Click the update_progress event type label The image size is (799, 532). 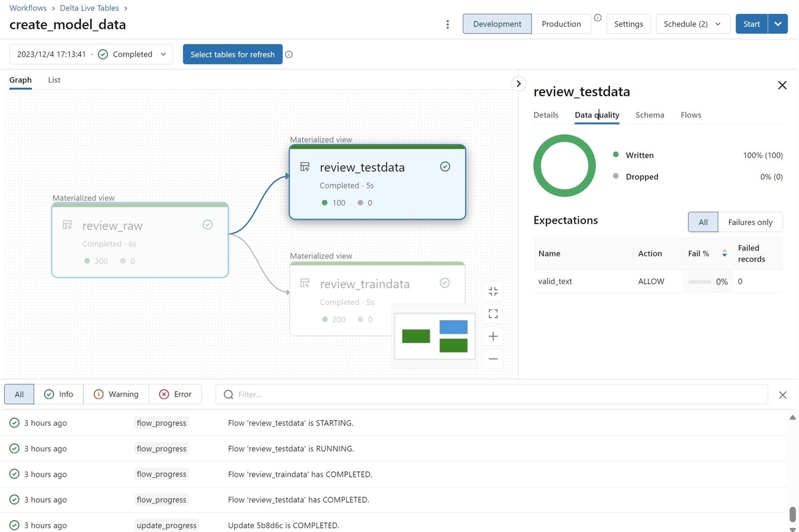166,525
